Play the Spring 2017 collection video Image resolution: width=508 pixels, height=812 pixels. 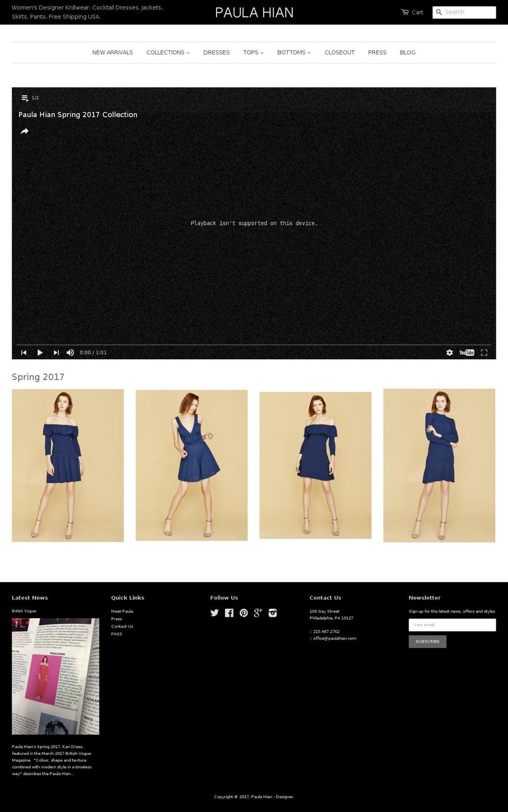coord(40,352)
